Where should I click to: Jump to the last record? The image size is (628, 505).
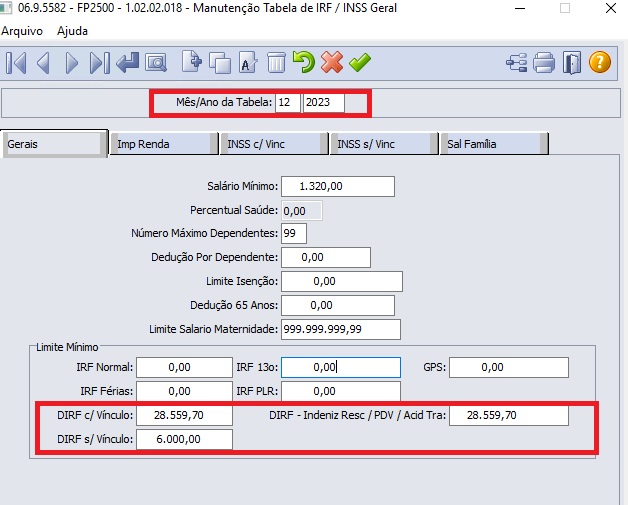pos(98,63)
